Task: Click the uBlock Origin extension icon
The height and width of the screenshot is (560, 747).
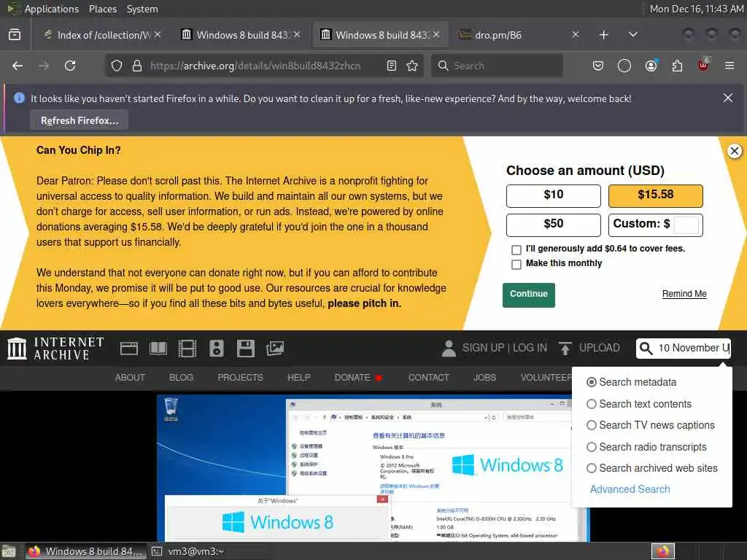Action: (703, 65)
